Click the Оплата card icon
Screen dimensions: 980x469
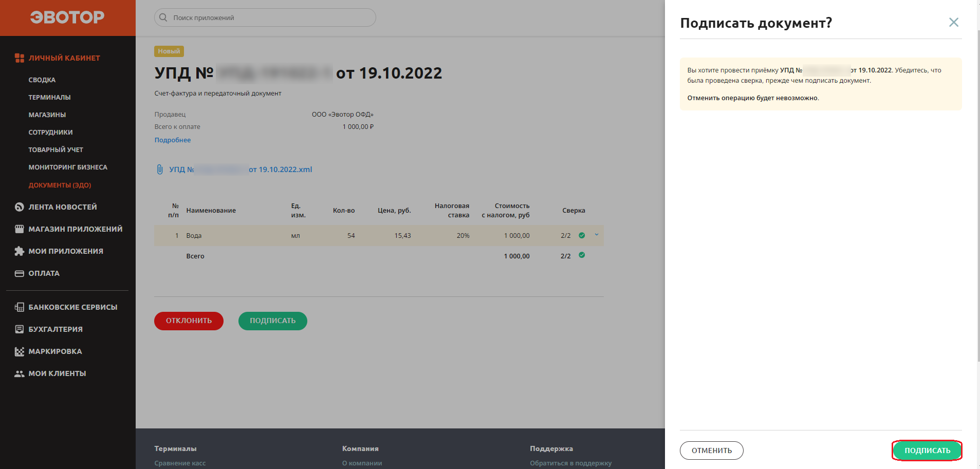(x=20, y=273)
